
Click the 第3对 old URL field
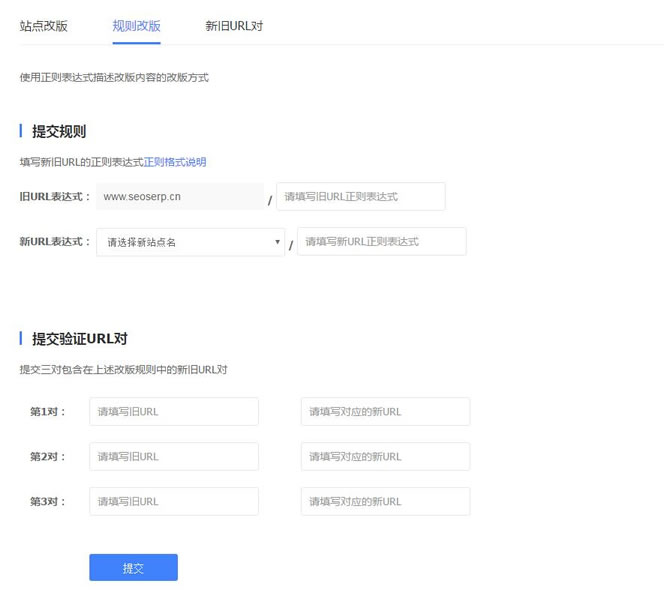[174, 501]
